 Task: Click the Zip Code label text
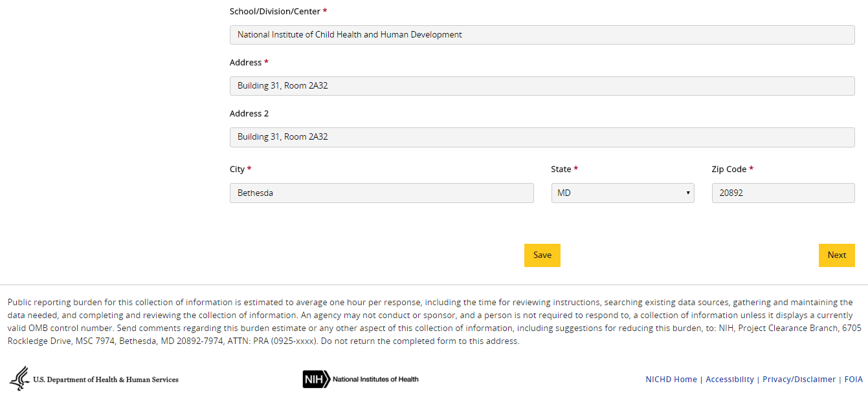pos(729,169)
